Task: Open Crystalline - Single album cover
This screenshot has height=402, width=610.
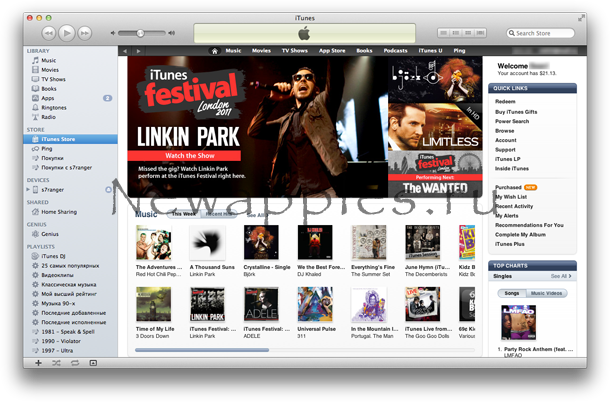Action: coord(261,242)
